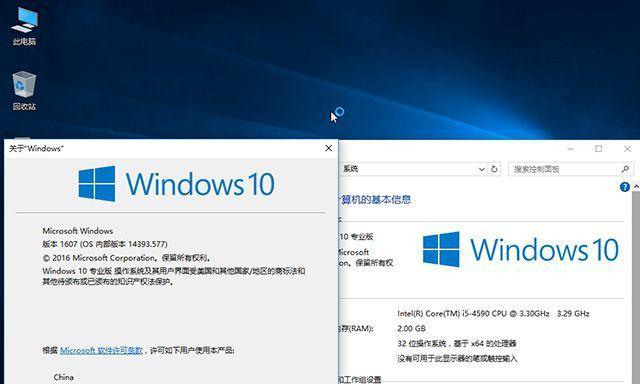The width and height of the screenshot is (640, 384).
Task: Close the System control panel window
Action: pos(627,149)
